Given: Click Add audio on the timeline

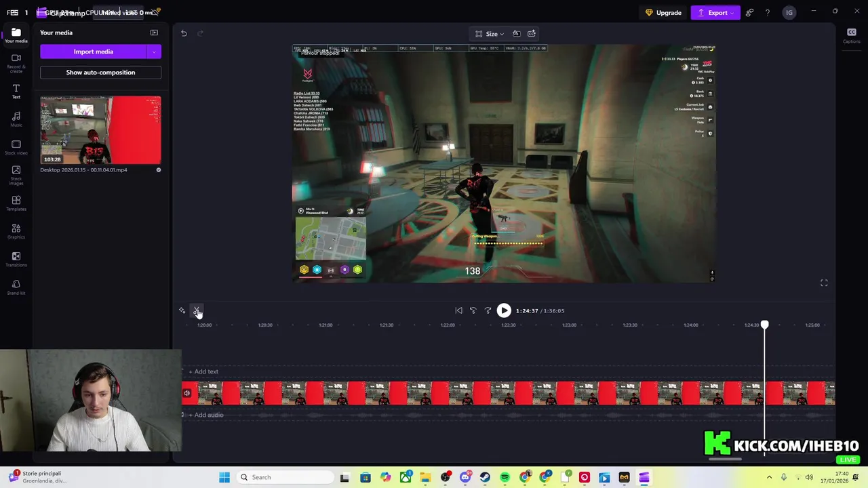Looking at the screenshot, I should (x=205, y=415).
